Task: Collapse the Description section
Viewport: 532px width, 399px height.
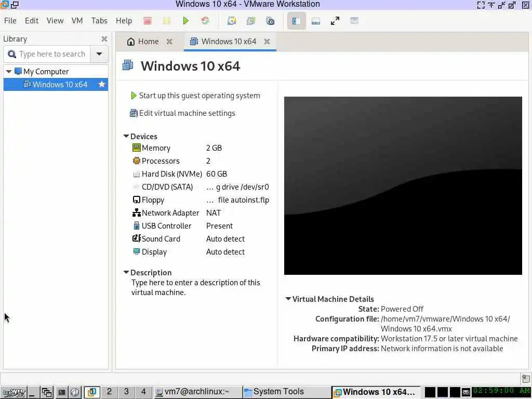Action: pyautogui.click(x=126, y=272)
